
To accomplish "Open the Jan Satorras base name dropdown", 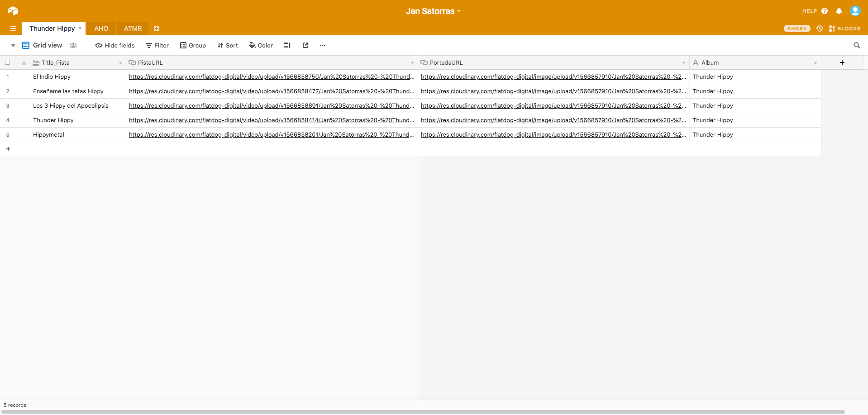I will click(x=433, y=11).
